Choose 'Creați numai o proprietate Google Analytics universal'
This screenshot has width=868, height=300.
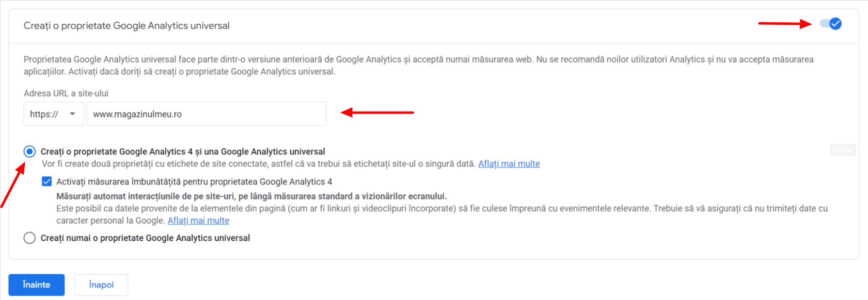click(29, 238)
